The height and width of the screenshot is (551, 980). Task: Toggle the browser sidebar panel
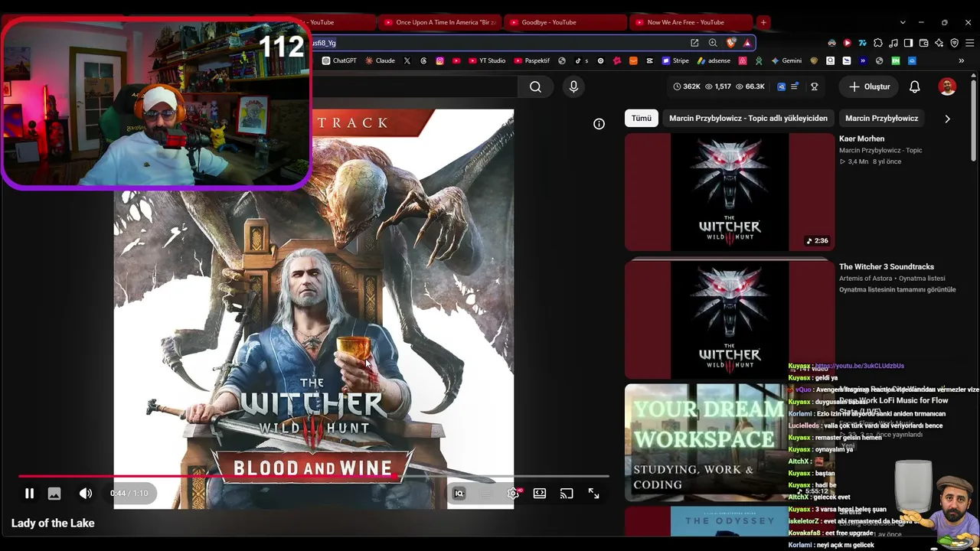pyautogui.click(x=909, y=43)
